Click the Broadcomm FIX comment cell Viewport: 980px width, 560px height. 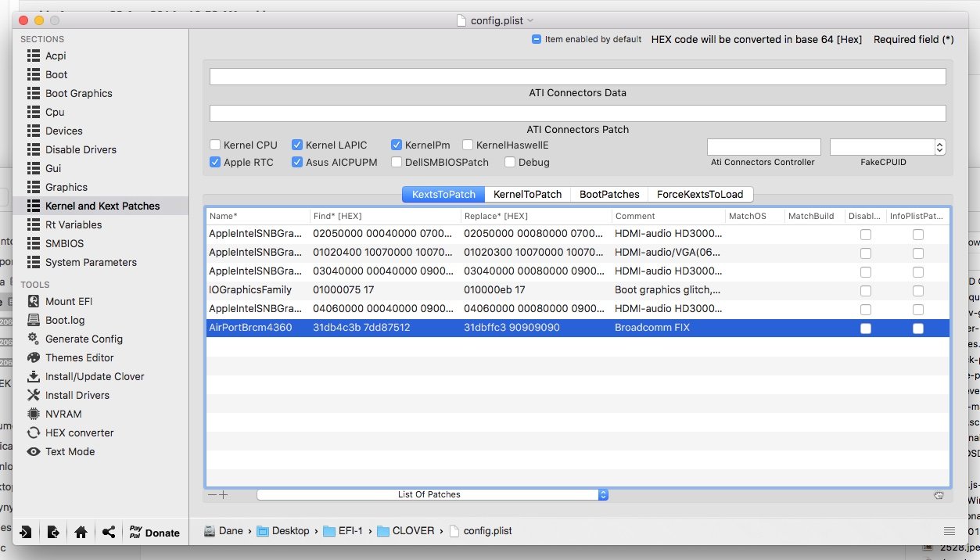(x=668, y=328)
